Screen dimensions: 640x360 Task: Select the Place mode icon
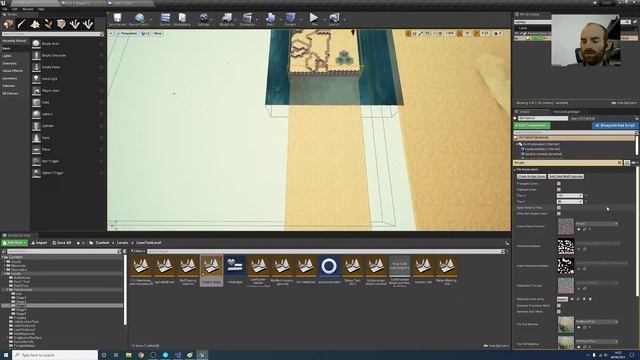click(x=8, y=24)
